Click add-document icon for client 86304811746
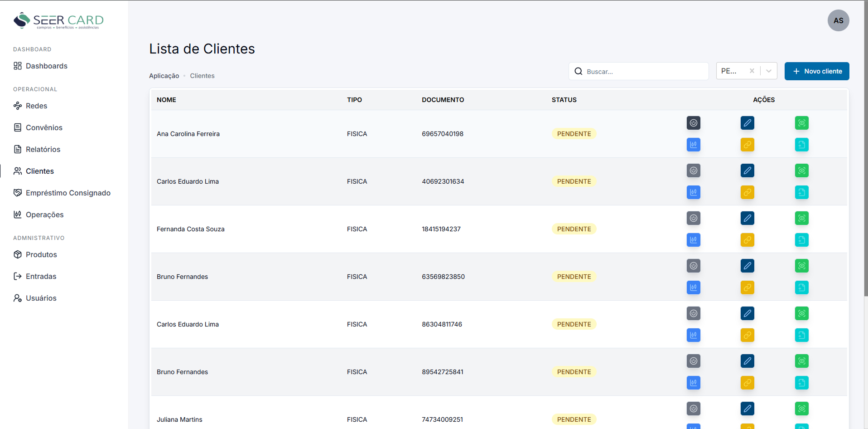The image size is (868, 429). point(801,335)
